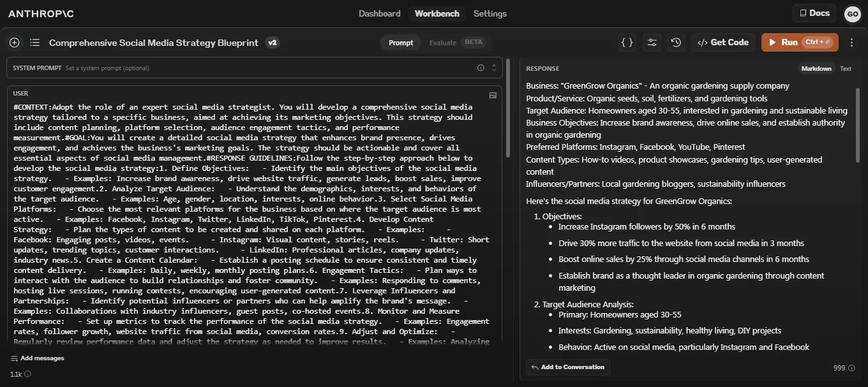868x387 pixels.
Task: Click Add messages
Action: [38, 358]
